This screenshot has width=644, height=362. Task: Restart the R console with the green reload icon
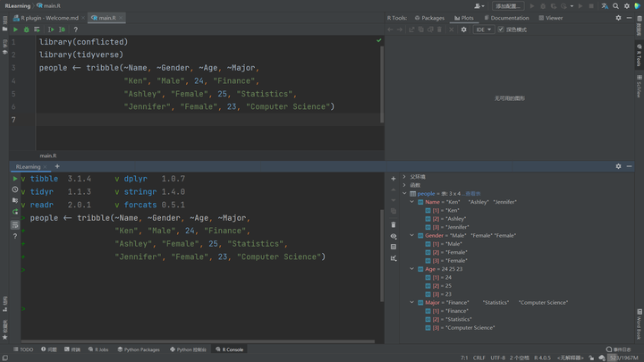[15, 212]
